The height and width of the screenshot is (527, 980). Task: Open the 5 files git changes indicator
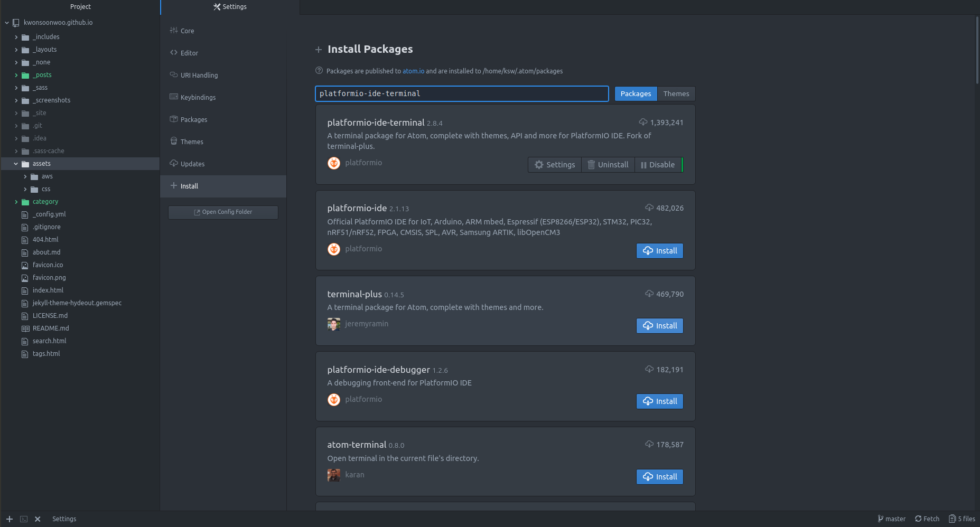point(962,519)
